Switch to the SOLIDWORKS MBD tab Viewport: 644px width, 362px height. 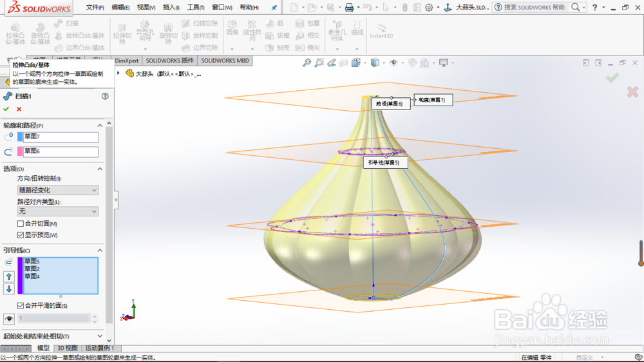point(225,61)
